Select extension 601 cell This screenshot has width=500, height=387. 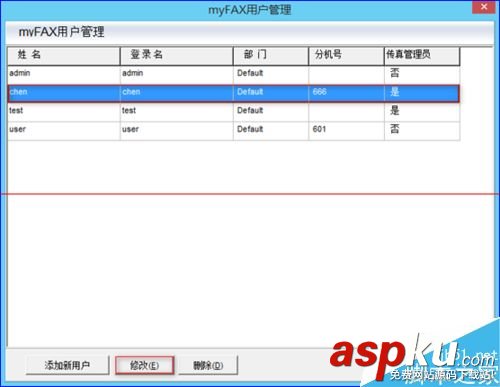tap(346, 130)
